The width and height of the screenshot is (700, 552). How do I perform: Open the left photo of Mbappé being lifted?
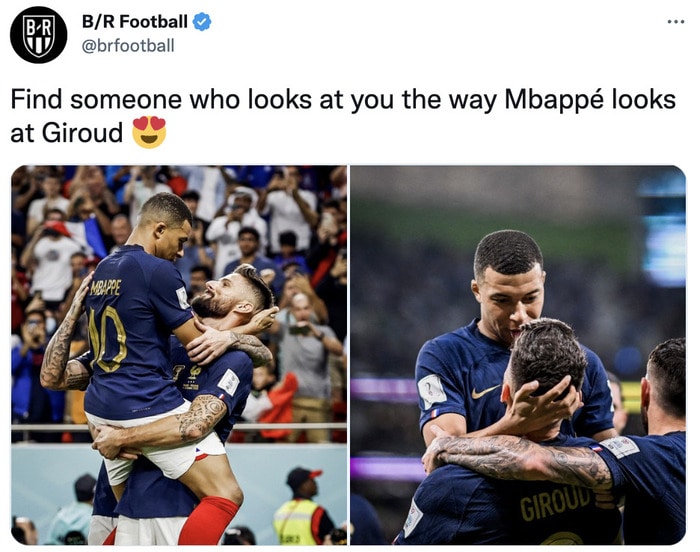pos(179,355)
